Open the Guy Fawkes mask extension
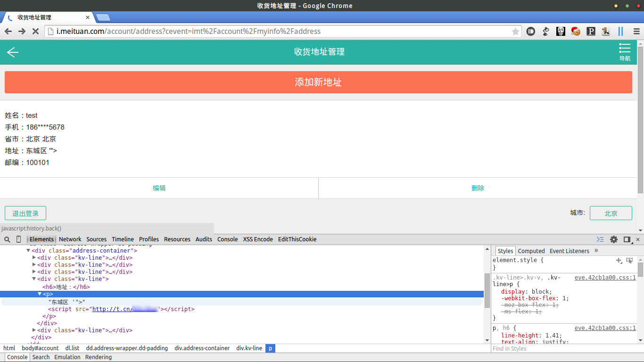The width and height of the screenshot is (644, 362). pyautogui.click(x=561, y=32)
